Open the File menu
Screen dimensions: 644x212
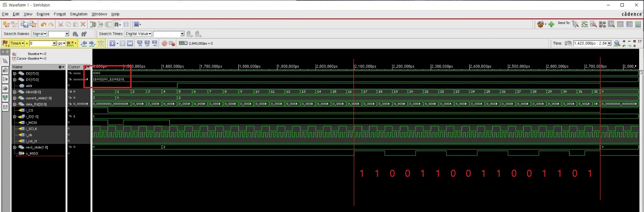[x=5, y=14]
